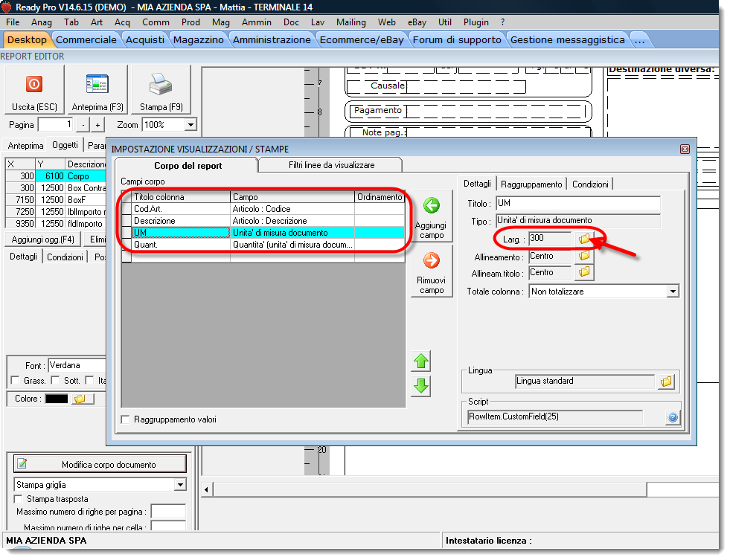Select Box Contra row in objects list
The width and height of the screenshot is (730, 560).
click(x=56, y=188)
